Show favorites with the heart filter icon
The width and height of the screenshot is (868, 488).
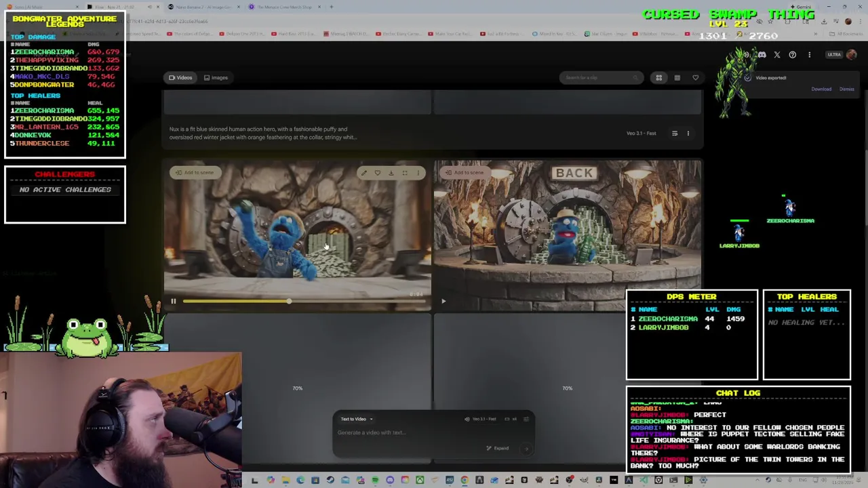(695, 78)
